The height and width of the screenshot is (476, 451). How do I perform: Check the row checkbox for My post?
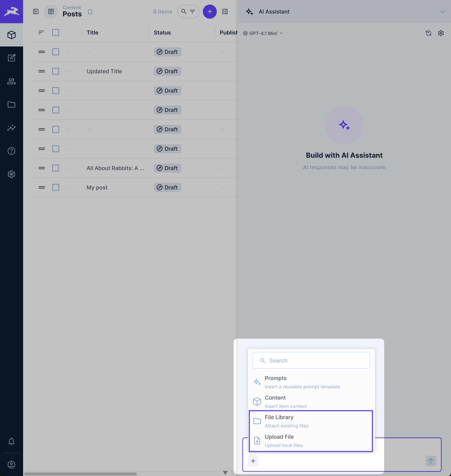pyautogui.click(x=55, y=187)
